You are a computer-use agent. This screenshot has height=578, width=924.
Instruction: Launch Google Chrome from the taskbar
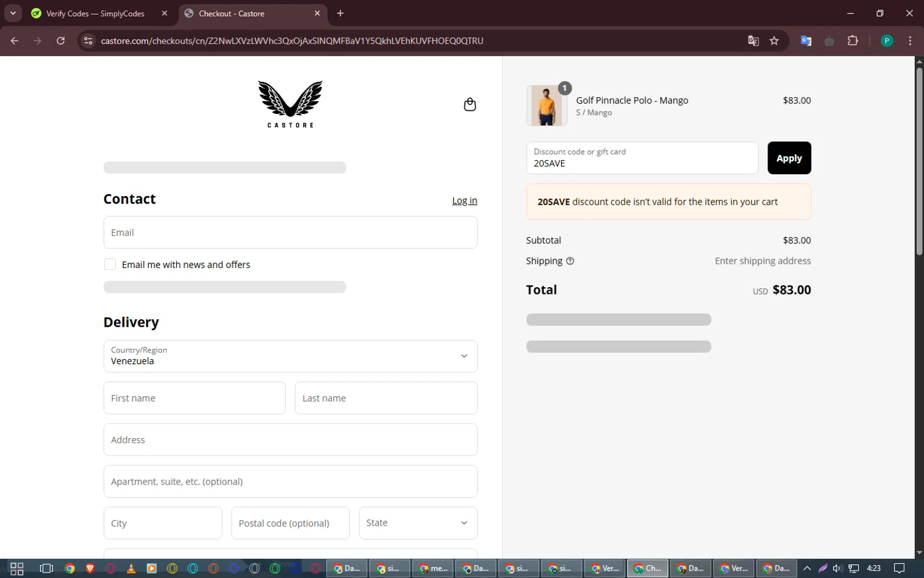click(x=70, y=568)
